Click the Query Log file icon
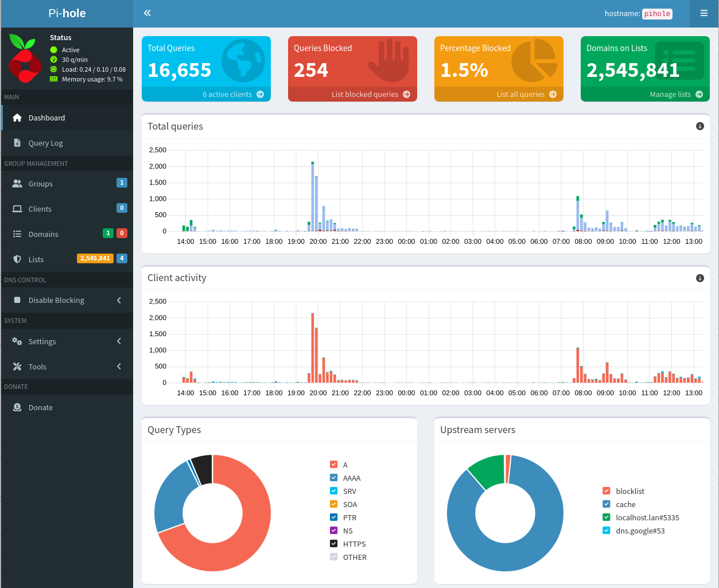The height and width of the screenshot is (588, 719). pos(17,143)
